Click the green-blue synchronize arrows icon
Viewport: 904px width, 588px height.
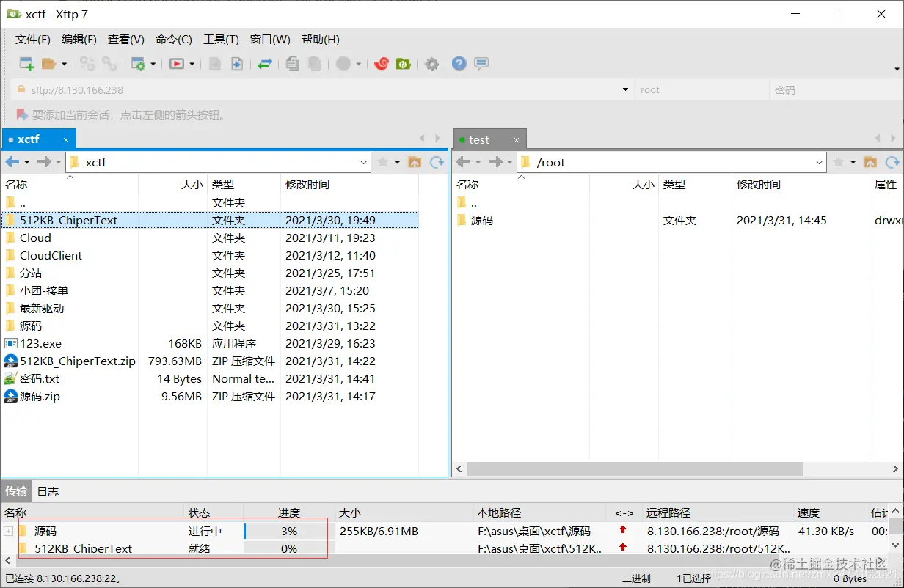[264, 64]
